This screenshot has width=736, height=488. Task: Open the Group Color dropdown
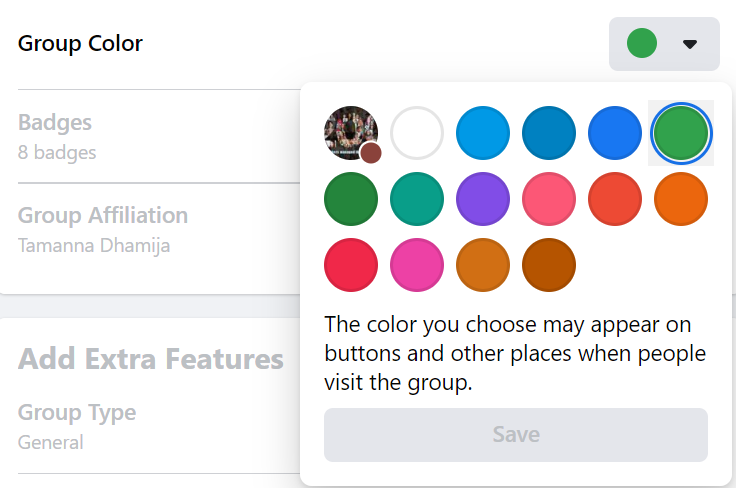click(x=664, y=44)
